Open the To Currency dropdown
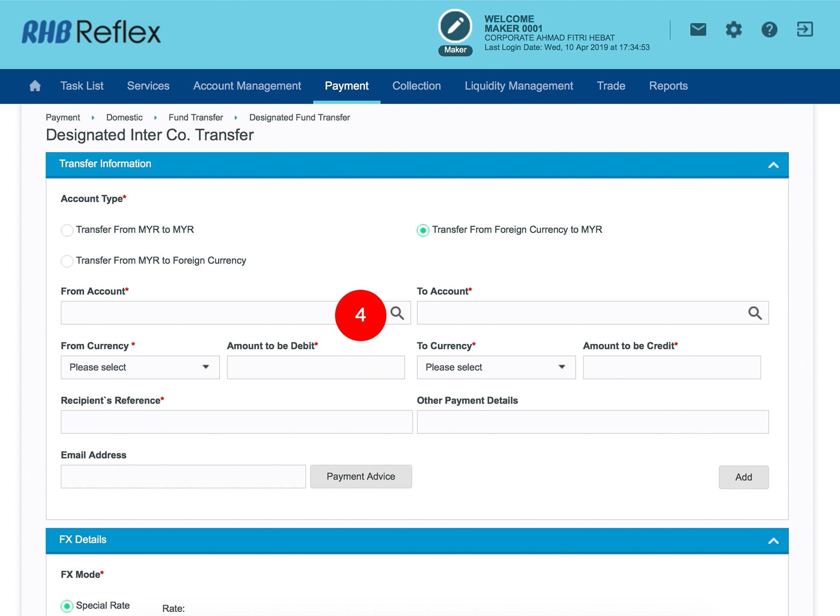Image resolution: width=840 pixels, height=616 pixels. [496, 367]
